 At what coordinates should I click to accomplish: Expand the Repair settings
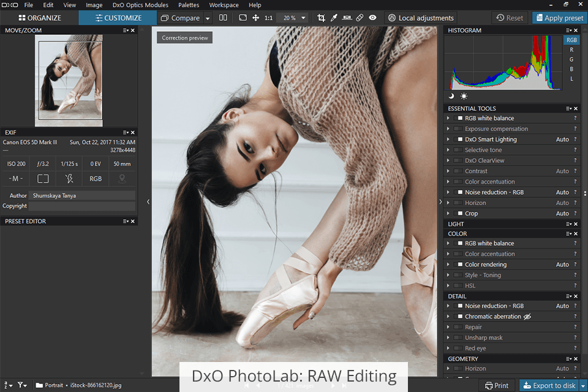pos(448,326)
